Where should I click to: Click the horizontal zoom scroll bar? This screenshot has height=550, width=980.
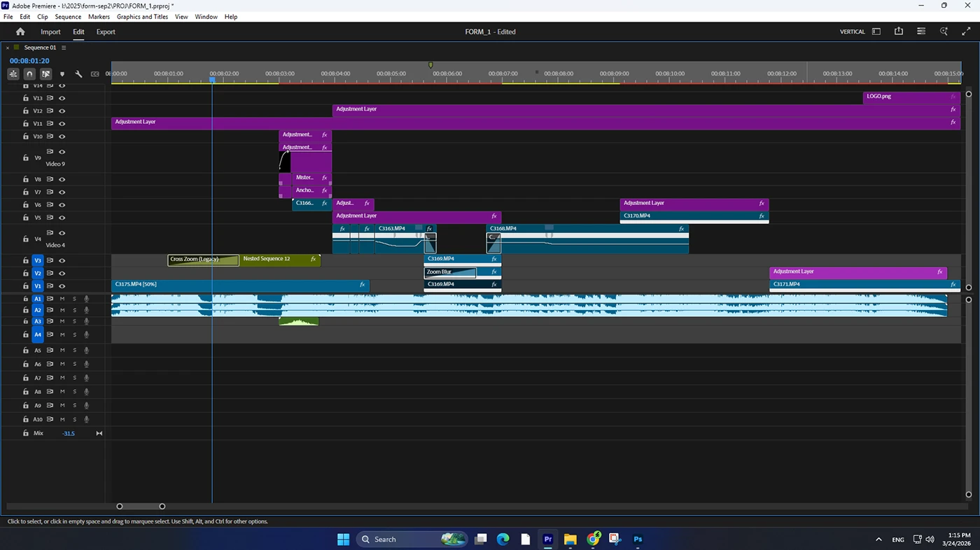tap(141, 506)
